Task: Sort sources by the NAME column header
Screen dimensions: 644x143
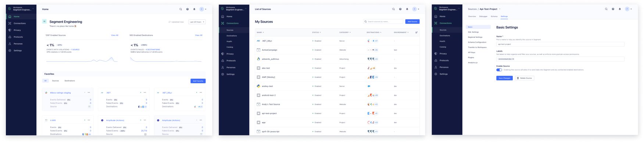Action: coord(260,32)
